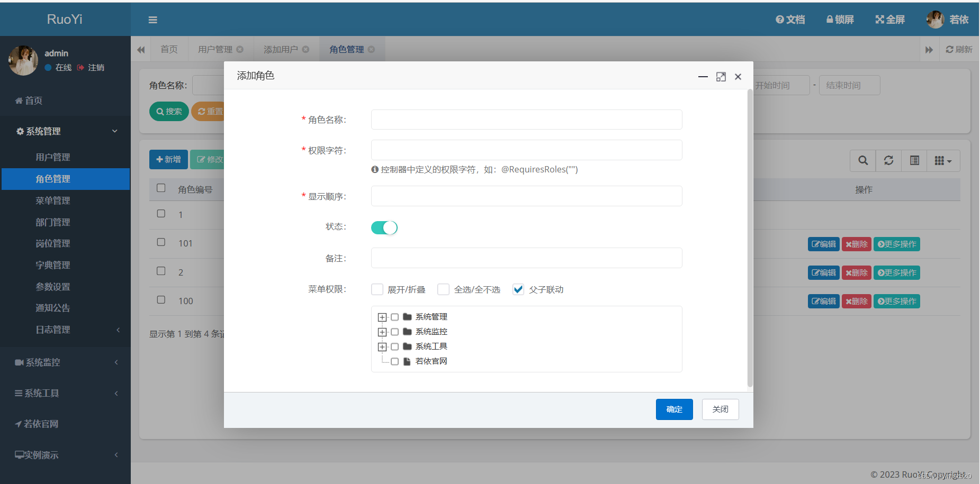Click 注销 logout link
Screen dimensions: 980x484
(91, 68)
